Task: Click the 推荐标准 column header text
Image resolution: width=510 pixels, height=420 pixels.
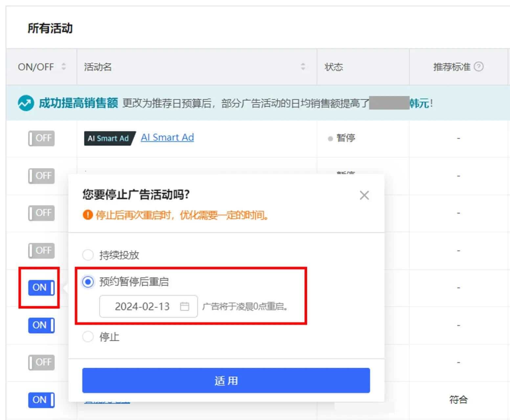Action: tap(452, 67)
